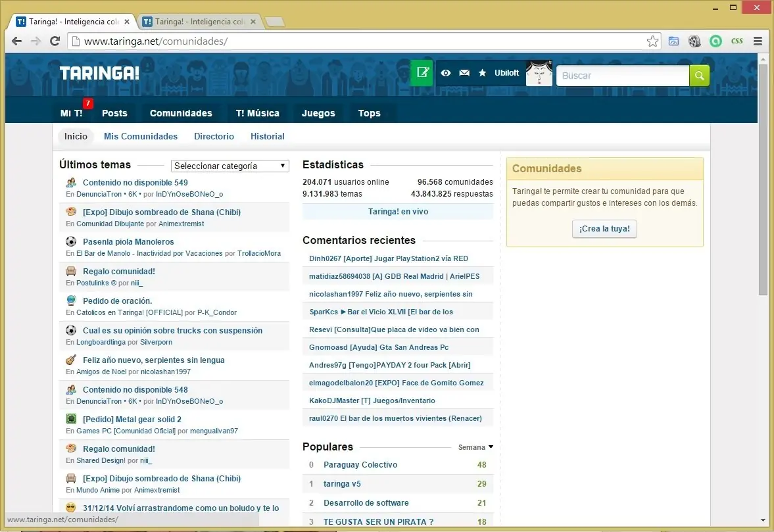The image size is (774, 532).
Task: Open the Tops section
Action: pos(369,113)
